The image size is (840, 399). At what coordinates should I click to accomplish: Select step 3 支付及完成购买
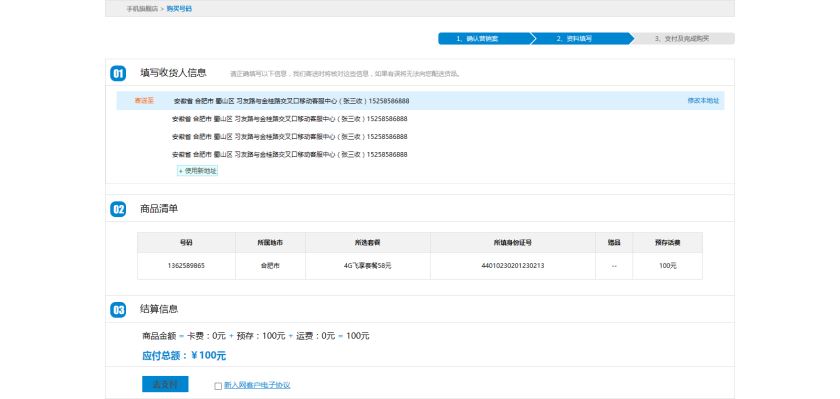point(682,39)
